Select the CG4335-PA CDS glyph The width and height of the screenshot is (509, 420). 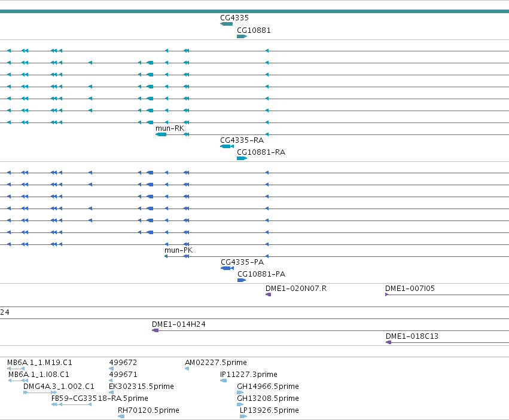pyautogui.click(x=227, y=268)
